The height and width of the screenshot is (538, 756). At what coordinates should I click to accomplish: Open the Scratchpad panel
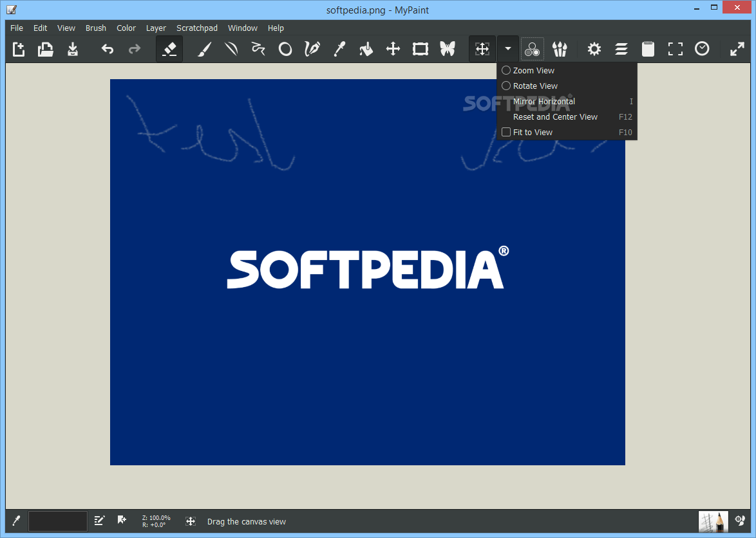648,48
